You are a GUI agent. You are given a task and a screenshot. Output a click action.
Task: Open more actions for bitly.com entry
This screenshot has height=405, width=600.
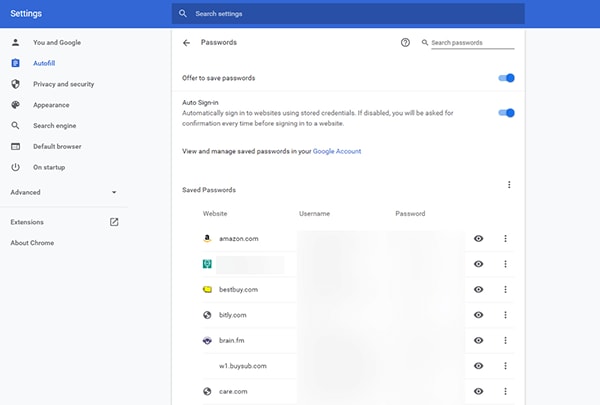click(506, 315)
